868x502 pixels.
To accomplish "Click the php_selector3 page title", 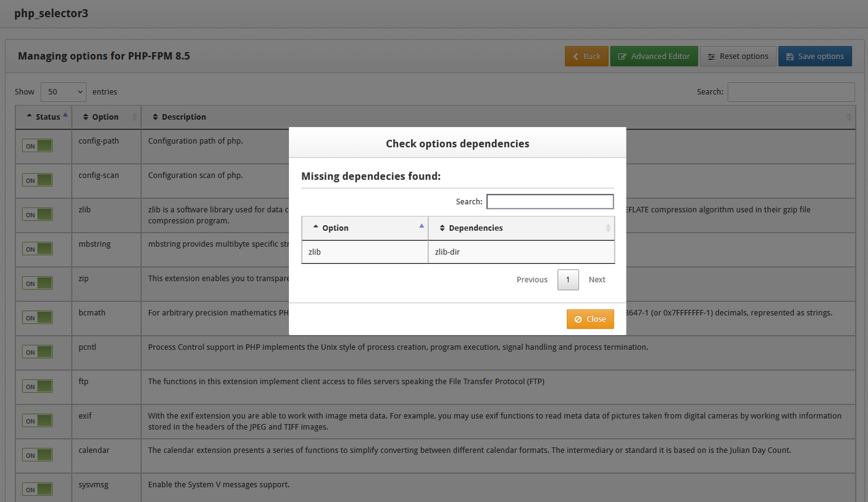I will coord(51,13).
